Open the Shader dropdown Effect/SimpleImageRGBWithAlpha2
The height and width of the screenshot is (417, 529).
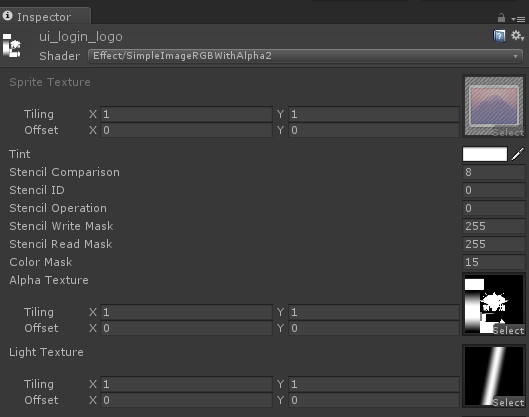point(305,56)
